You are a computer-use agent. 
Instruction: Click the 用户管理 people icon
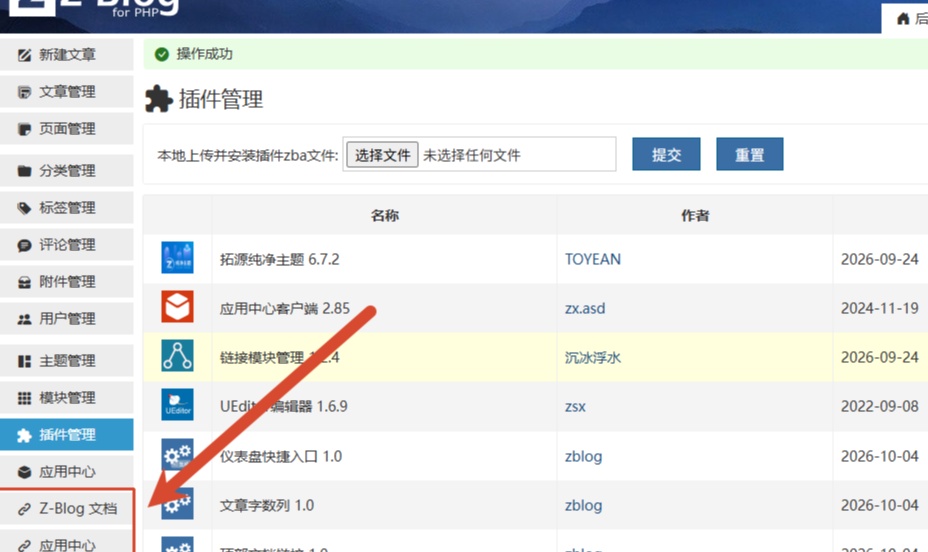[24, 319]
